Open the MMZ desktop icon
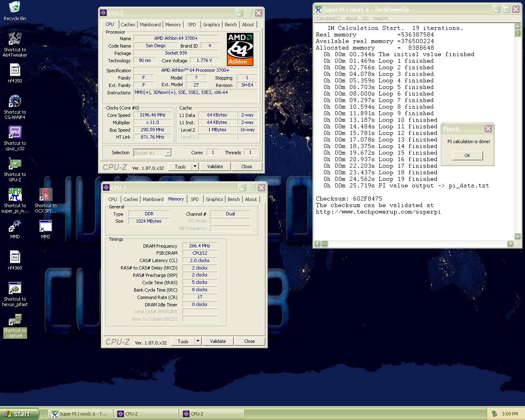The height and width of the screenshot is (420, 525). coord(46,226)
